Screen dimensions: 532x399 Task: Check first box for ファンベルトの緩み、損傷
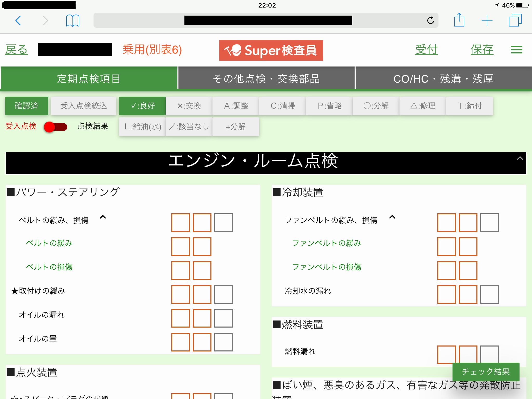tap(447, 223)
